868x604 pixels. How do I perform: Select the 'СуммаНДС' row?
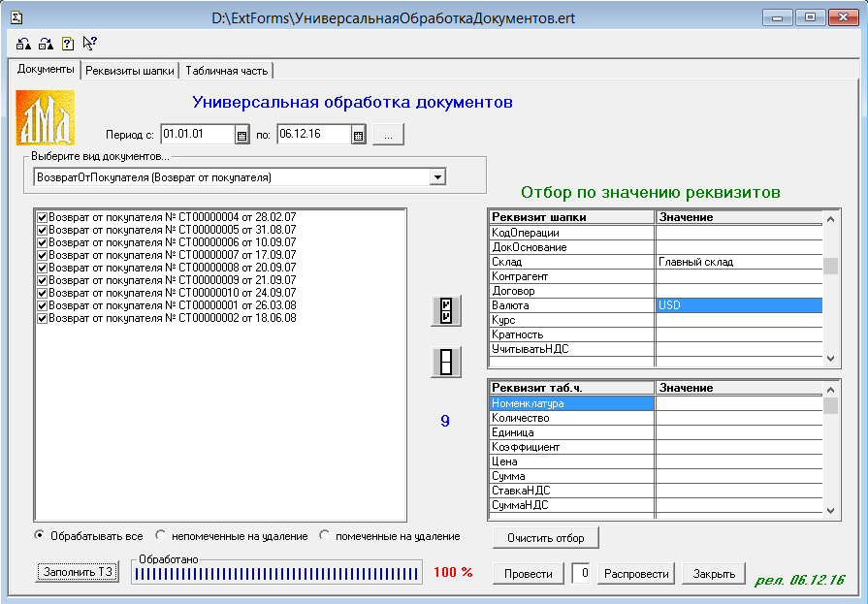click(x=656, y=505)
